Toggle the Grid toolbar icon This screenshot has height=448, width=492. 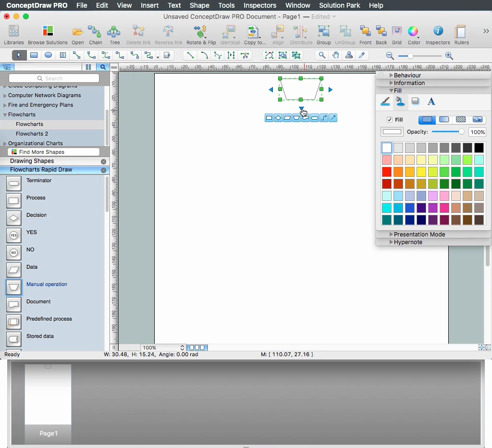pyautogui.click(x=396, y=32)
